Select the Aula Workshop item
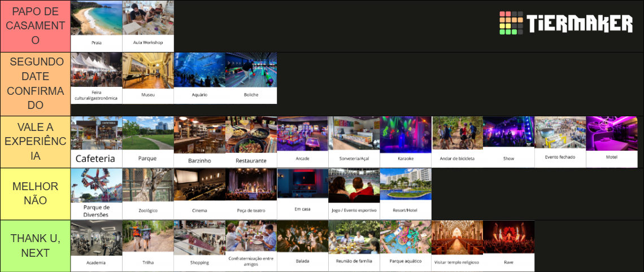This screenshot has height=272, width=644. (148, 27)
